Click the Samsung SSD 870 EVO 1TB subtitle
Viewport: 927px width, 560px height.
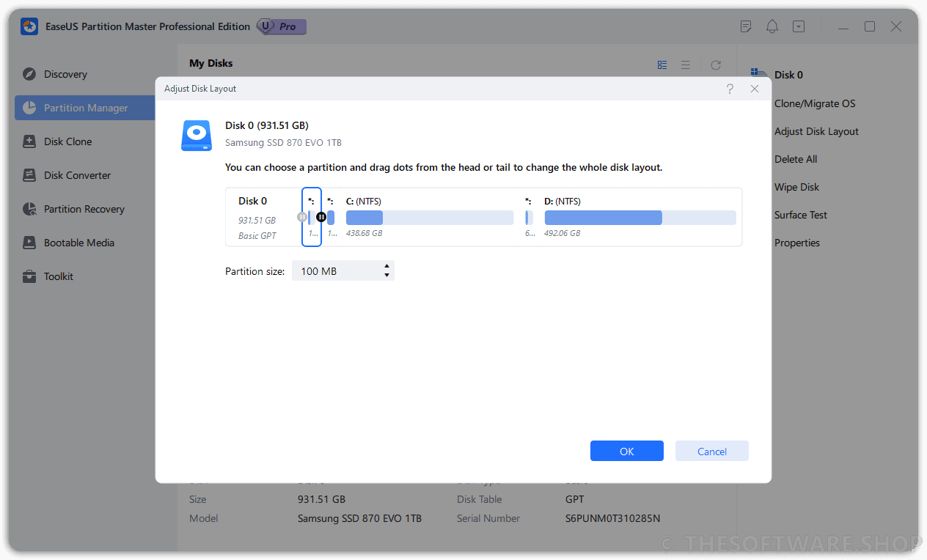point(283,143)
